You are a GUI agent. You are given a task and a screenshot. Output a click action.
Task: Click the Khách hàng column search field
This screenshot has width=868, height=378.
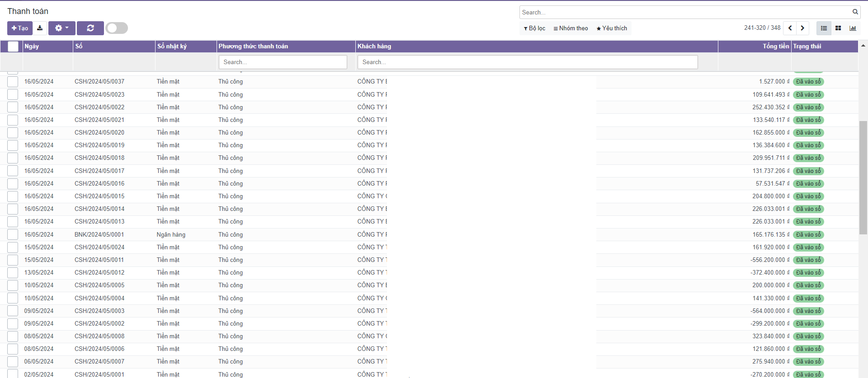pyautogui.click(x=527, y=62)
